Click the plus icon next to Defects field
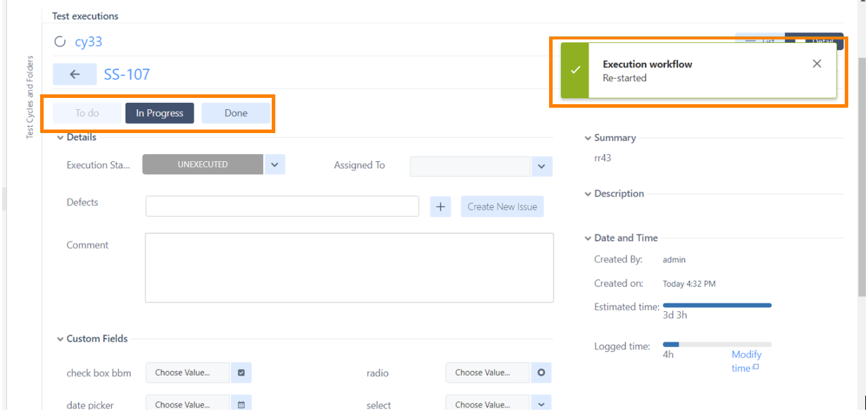 click(440, 206)
